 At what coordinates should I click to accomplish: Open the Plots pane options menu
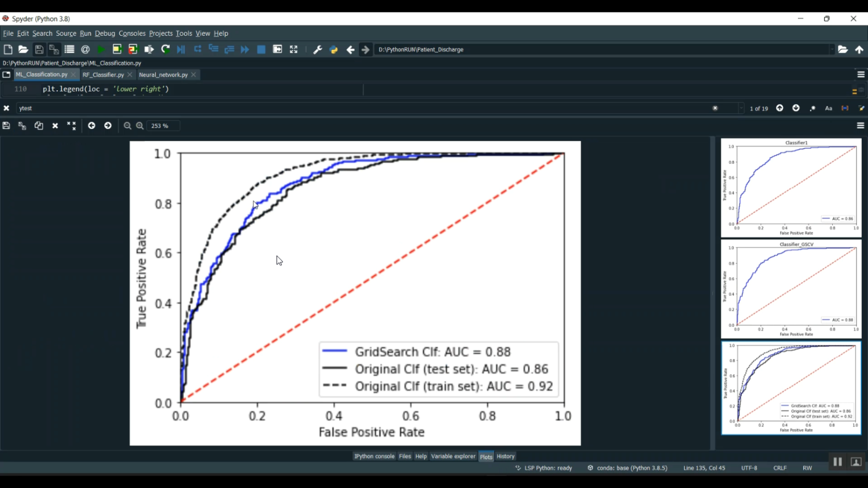click(860, 125)
